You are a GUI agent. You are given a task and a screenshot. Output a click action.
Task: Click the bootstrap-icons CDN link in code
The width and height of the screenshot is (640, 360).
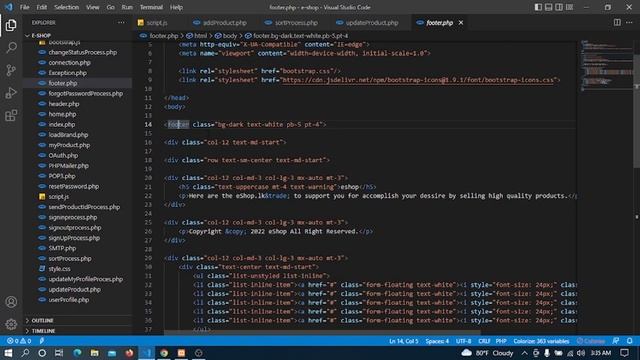[418, 80]
